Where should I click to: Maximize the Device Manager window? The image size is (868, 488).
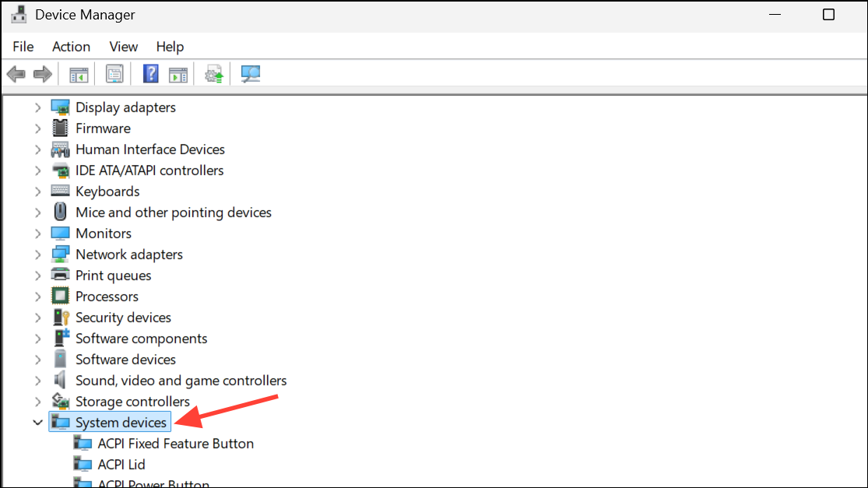828,15
